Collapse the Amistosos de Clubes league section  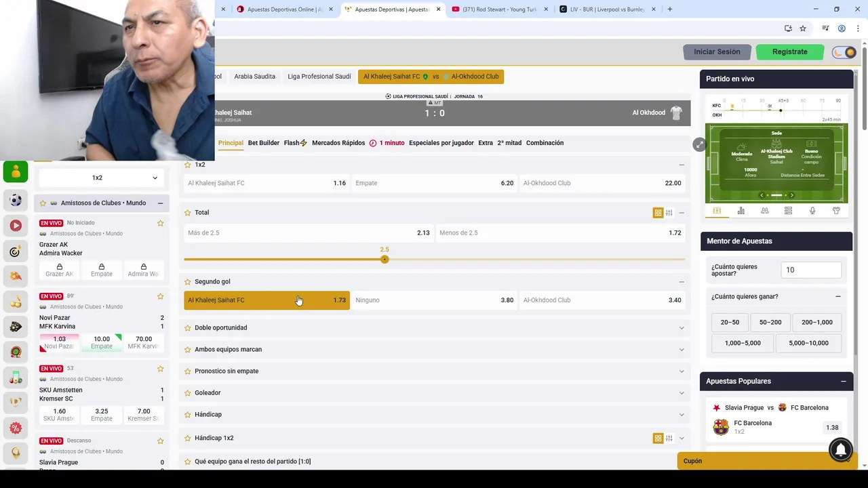point(160,203)
